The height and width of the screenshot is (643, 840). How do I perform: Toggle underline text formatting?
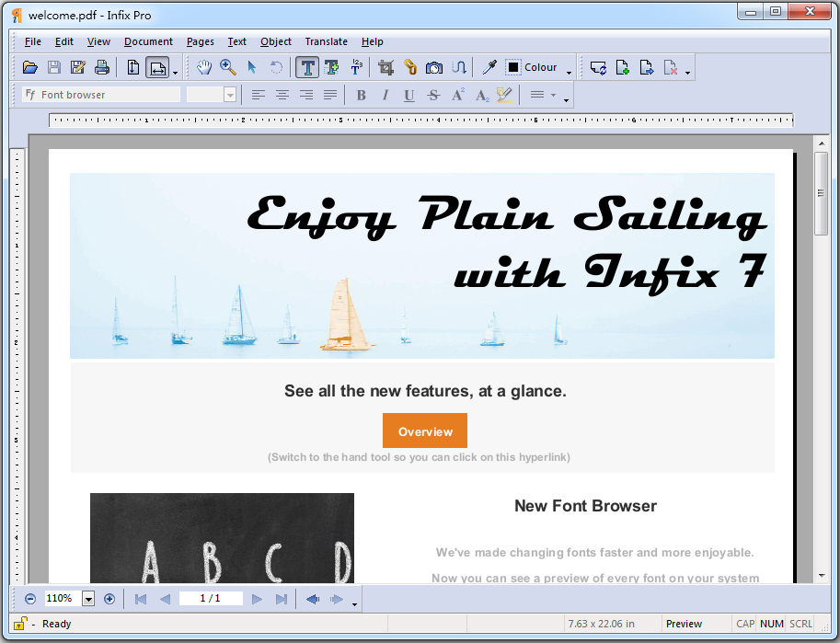[408, 95]
